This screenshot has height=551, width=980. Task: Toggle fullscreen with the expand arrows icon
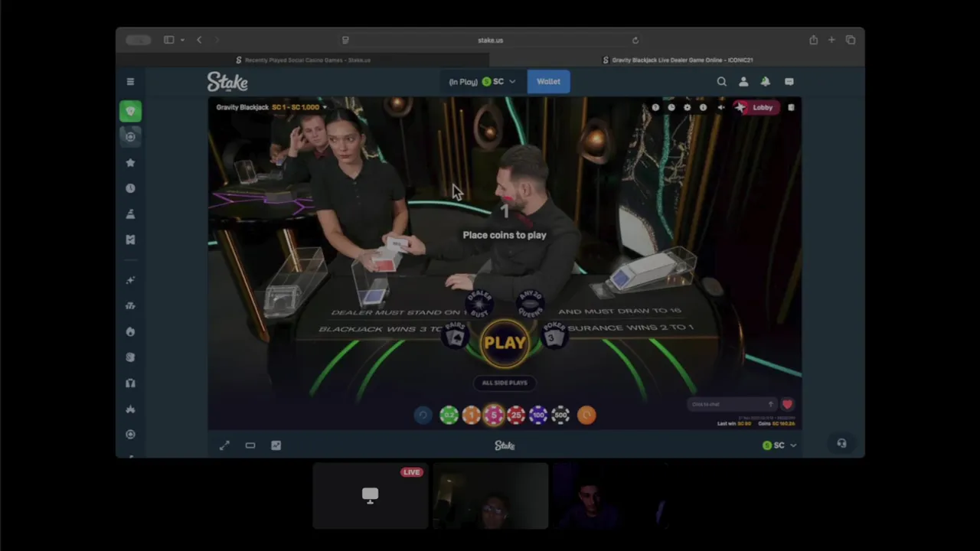click(x=224, y=445)
